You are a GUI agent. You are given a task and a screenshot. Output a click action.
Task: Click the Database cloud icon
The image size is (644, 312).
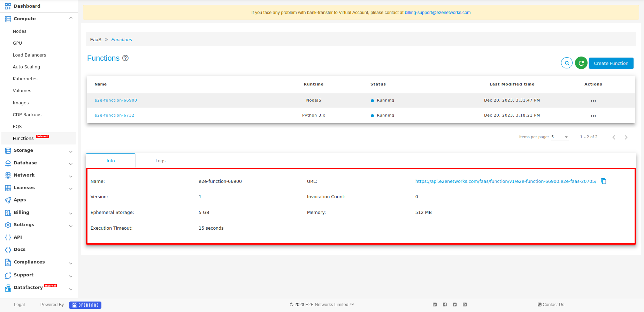click(x=8, y=163)
